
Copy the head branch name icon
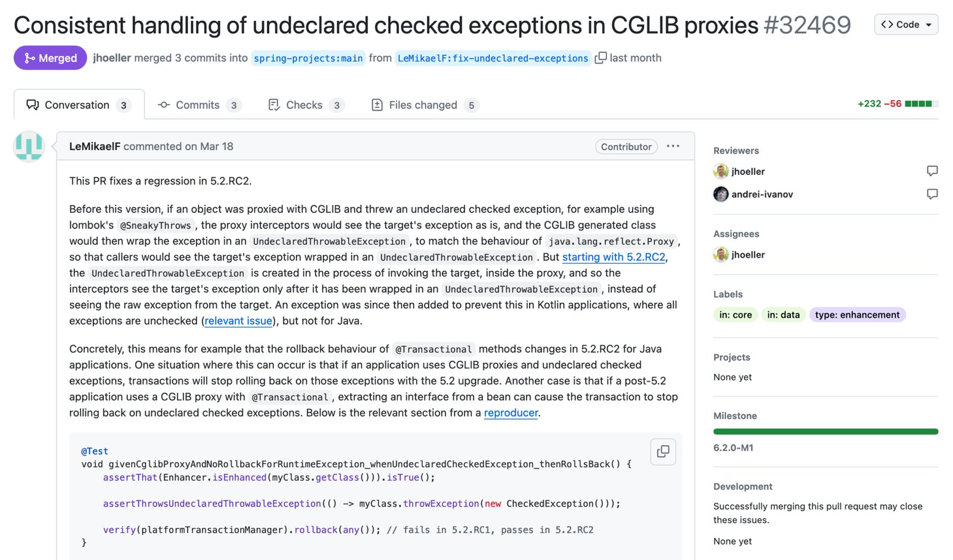[600, 58]
